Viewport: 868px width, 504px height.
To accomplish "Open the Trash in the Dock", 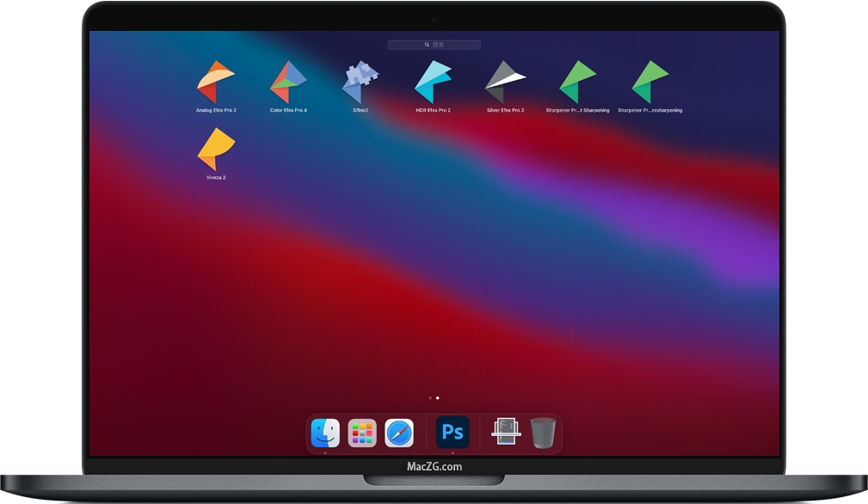I will point(543,433).
